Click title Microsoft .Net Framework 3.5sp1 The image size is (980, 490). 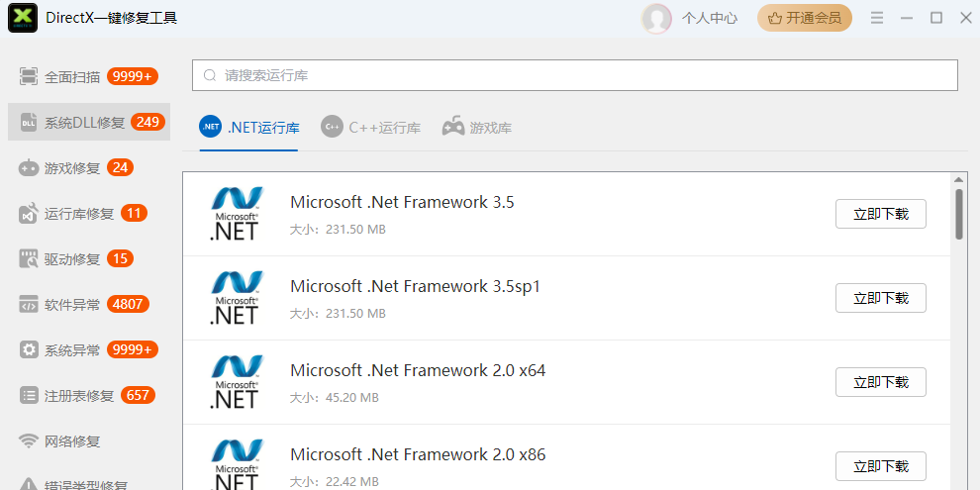(x=415, y=286)
